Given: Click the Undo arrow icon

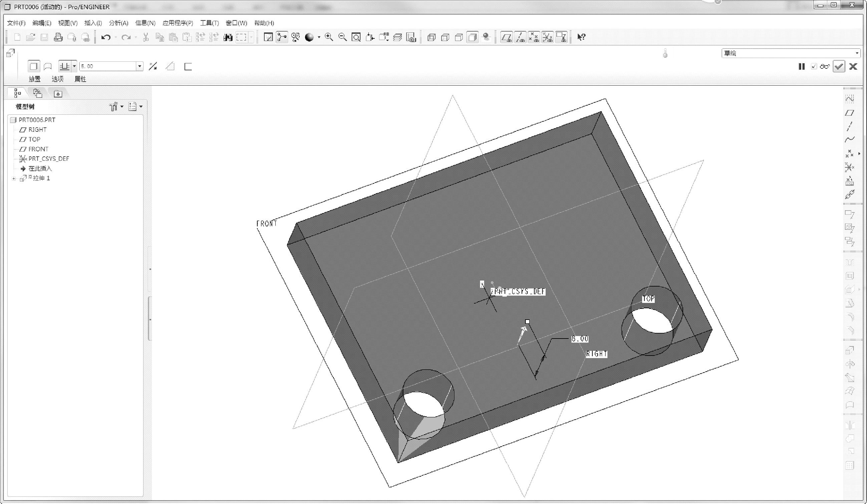Looking at the screenshot, I should click(x=106, y=37).
